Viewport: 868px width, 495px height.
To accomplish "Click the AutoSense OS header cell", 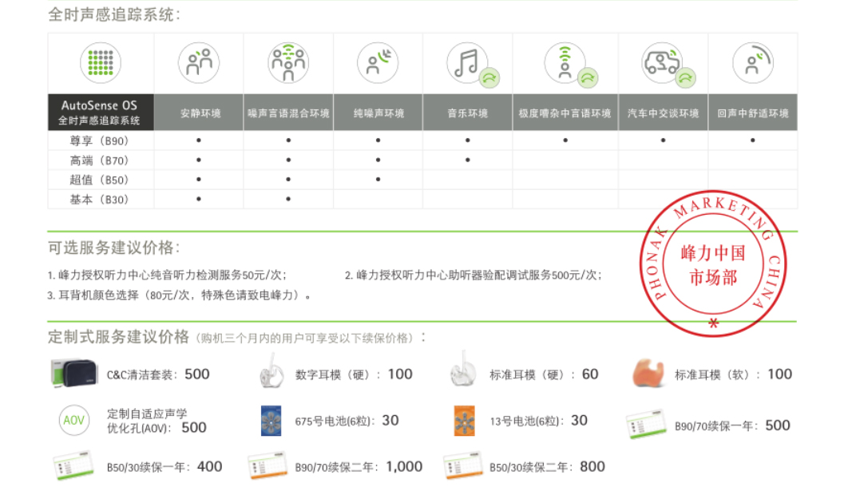I will coord(101,113).
